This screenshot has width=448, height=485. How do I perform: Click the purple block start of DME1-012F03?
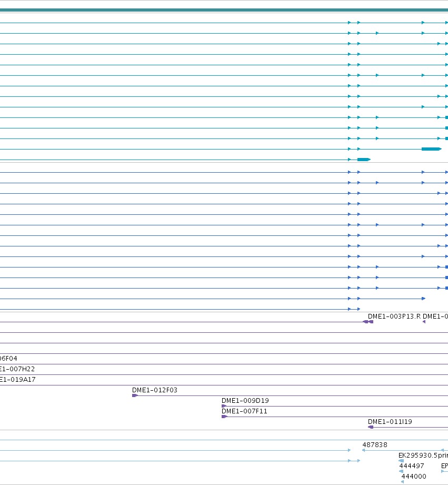click(x=135, y=395)
